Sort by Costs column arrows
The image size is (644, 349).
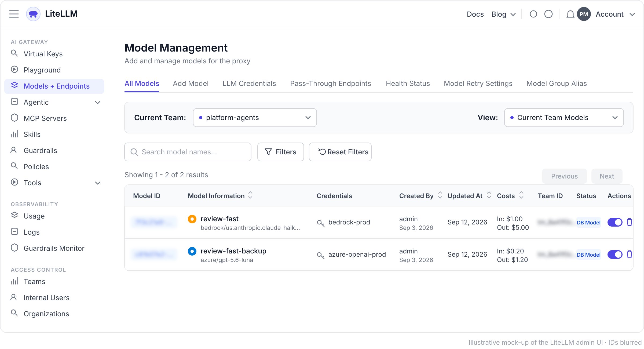[521, 195]
